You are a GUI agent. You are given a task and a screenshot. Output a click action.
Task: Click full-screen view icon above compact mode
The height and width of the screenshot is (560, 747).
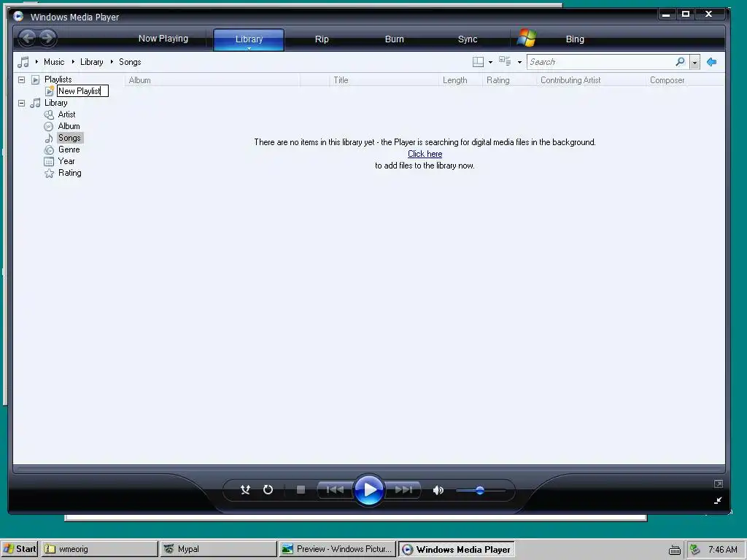coord(719,484)
